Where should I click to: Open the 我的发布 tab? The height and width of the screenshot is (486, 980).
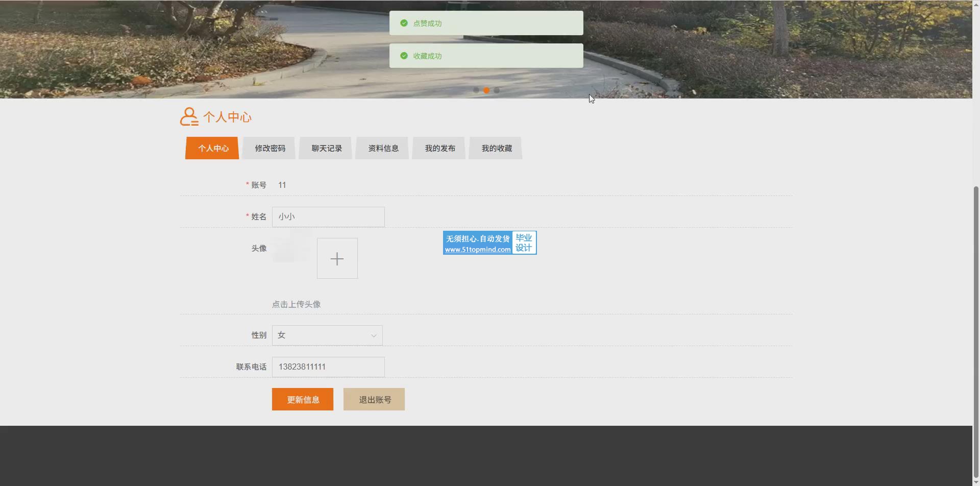coord(439,148)
